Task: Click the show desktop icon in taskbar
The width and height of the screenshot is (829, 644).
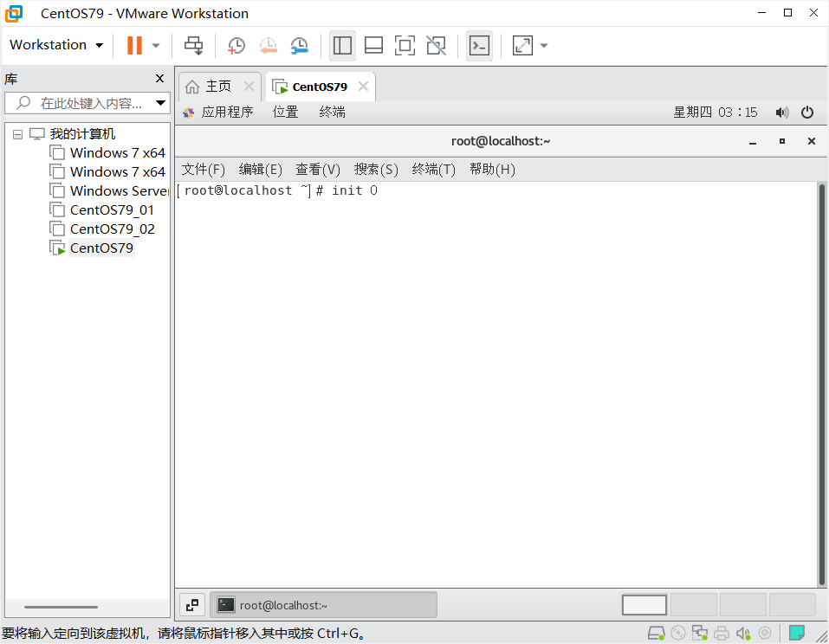Action: (x=192, y=605)
